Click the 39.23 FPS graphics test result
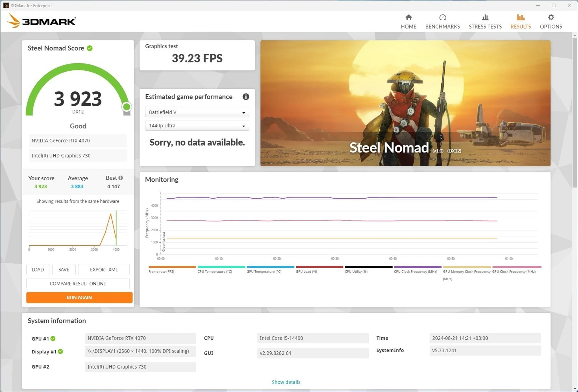Screen dimensions: 578x392 [x=197, y=58]
